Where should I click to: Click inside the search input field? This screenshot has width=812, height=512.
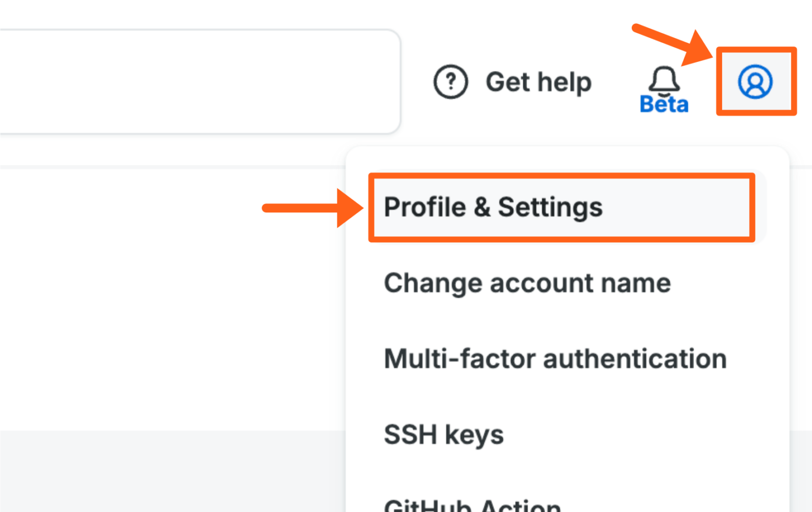coord(201,79)
